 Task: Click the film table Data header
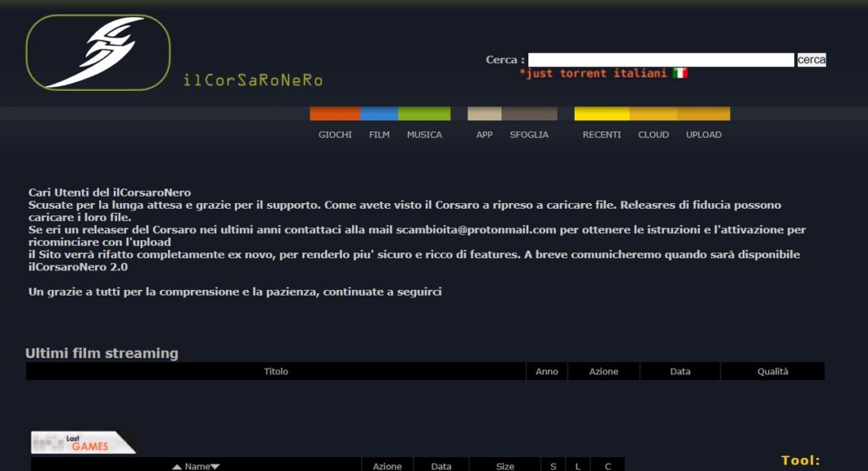pyautogui.click(x=679, y=371)
